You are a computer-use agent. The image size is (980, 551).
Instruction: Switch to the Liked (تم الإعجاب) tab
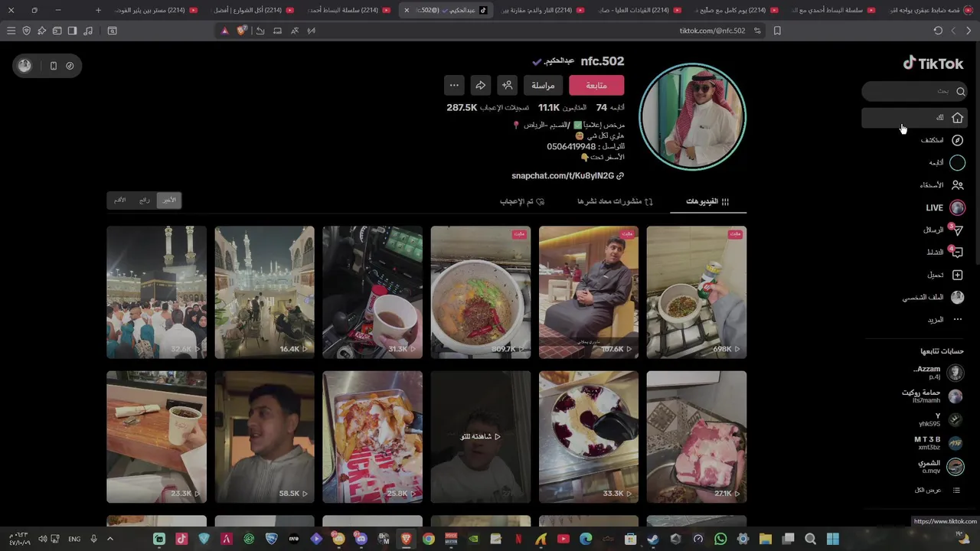(521, 201)
